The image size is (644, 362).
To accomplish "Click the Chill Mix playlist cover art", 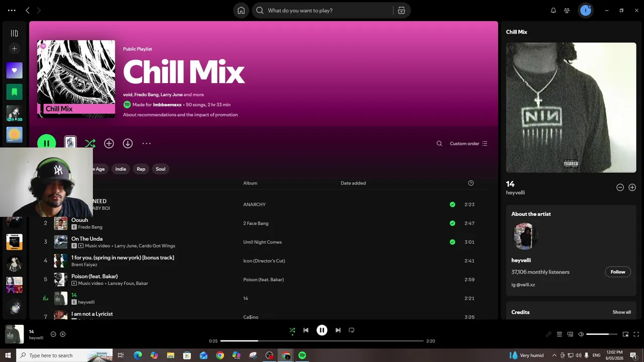I will point(76,79).
